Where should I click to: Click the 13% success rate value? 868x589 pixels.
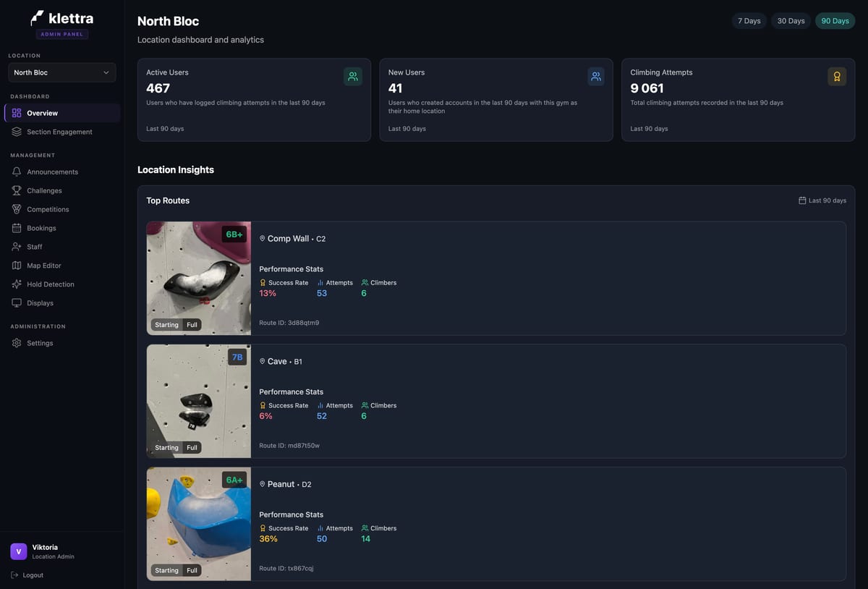tap(268, 293)
